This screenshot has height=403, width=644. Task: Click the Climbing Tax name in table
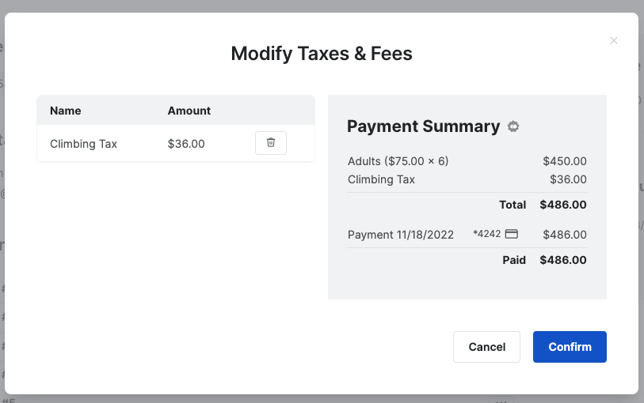pos(83,144)
